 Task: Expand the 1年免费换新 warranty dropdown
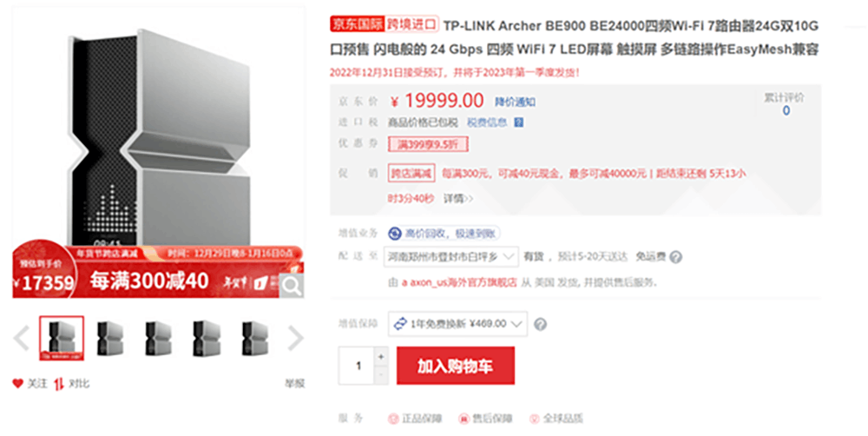[x=457, y=324]
